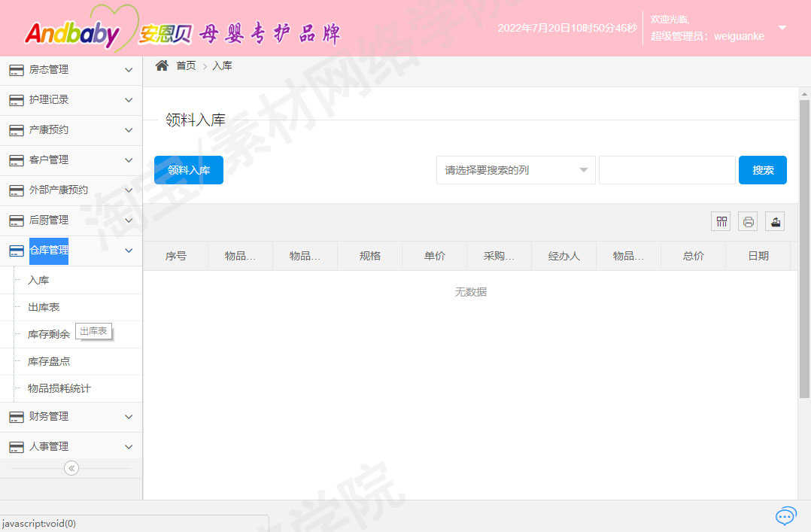The image size is (811, 532).
Task: Click the 无数据 empty table message
Action: (x=471, y=292)
